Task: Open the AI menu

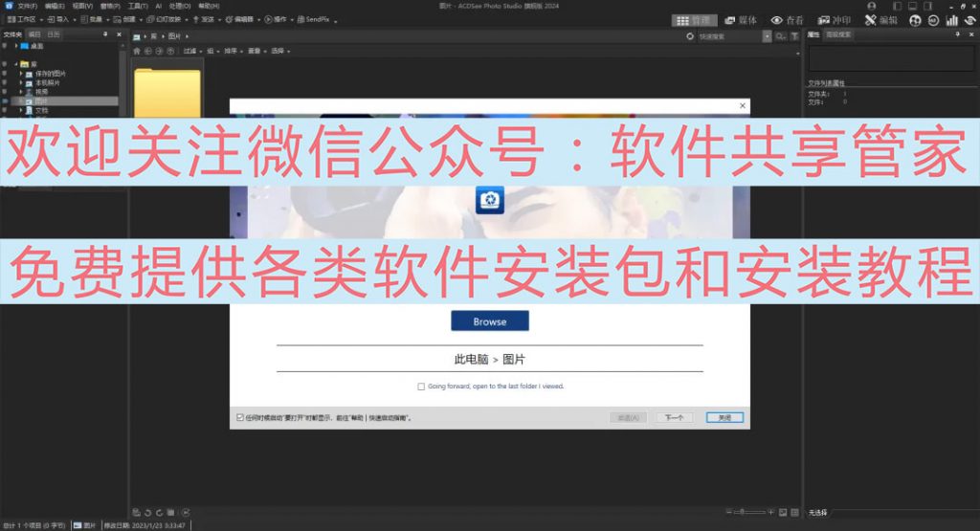Action: (159, 6)
